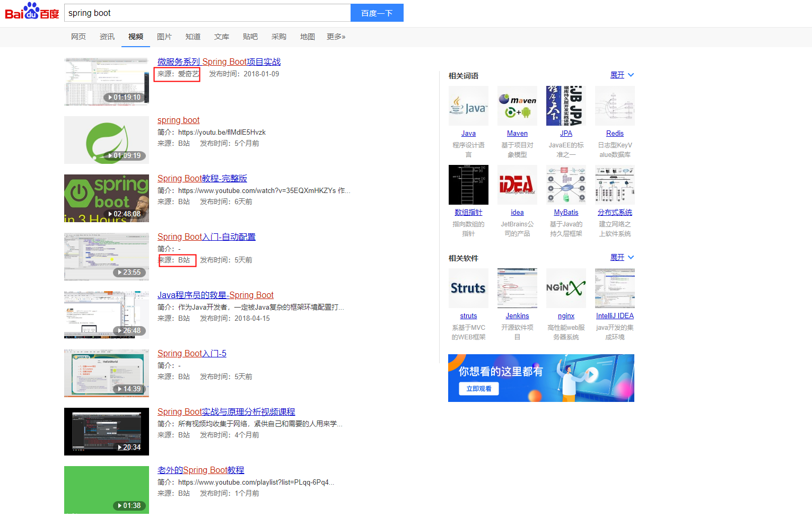Open 微服务系列 Spring Boot项目实战 video link
The height and width of the screenshot is (517, 812).
coord(219,62)
